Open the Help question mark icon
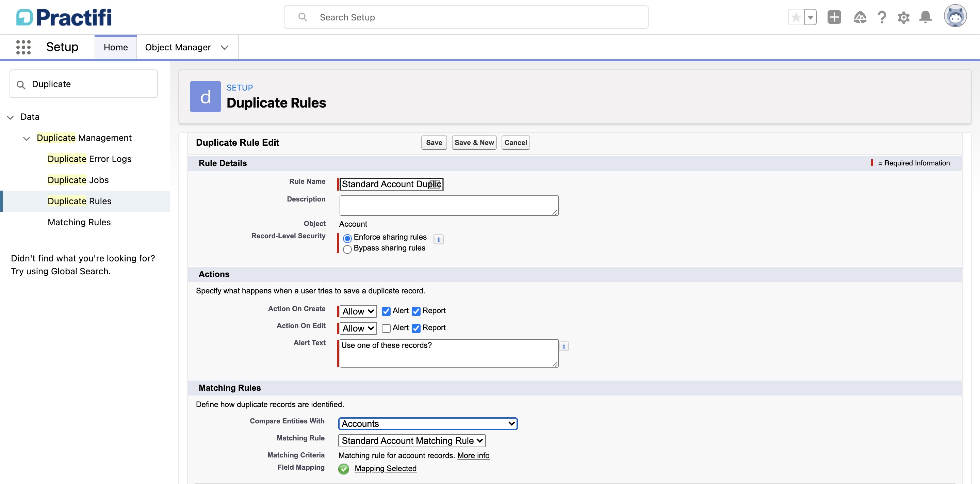The image size is (980, 484). 882,17
